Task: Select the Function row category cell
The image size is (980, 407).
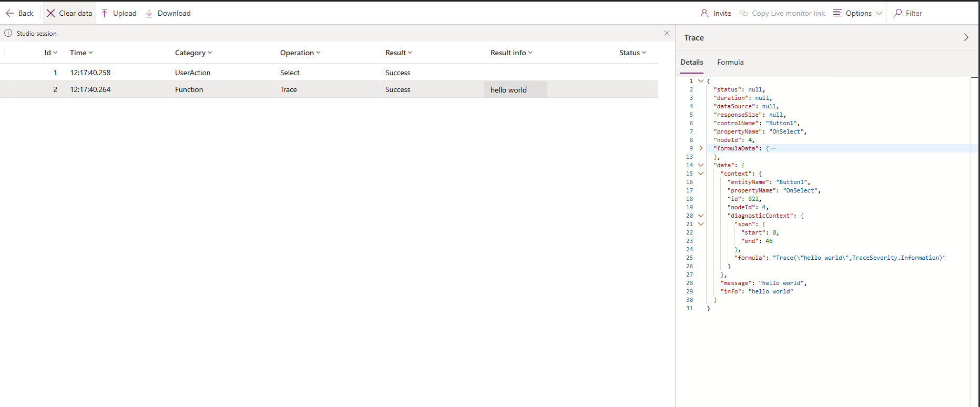Action: 189,89
